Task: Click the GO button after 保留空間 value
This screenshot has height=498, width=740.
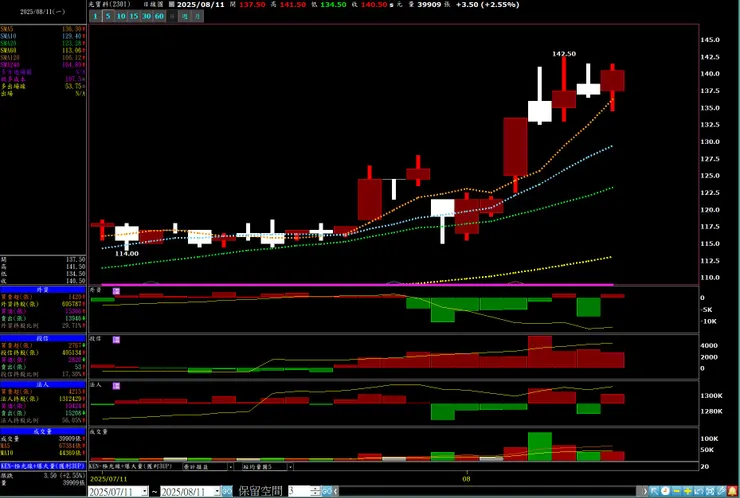Action: click(x=327, y=491)
